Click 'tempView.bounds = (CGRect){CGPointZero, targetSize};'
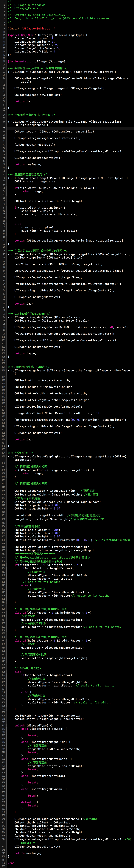134x868 pixels. tap(58, 264)
